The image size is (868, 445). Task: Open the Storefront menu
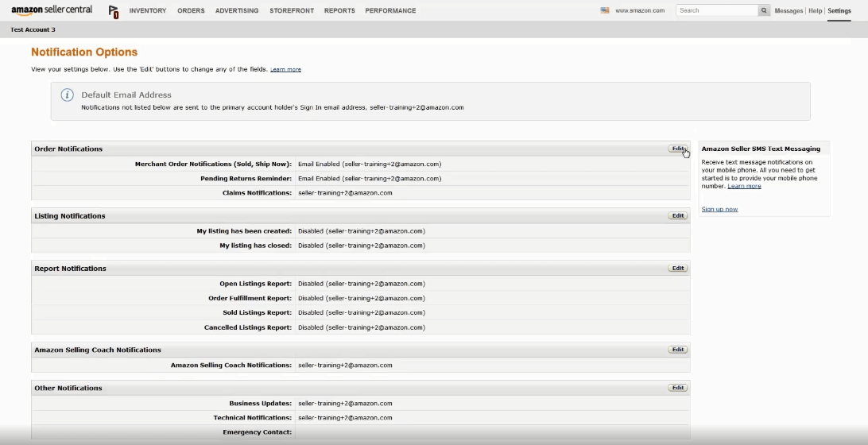click(292, 11)
